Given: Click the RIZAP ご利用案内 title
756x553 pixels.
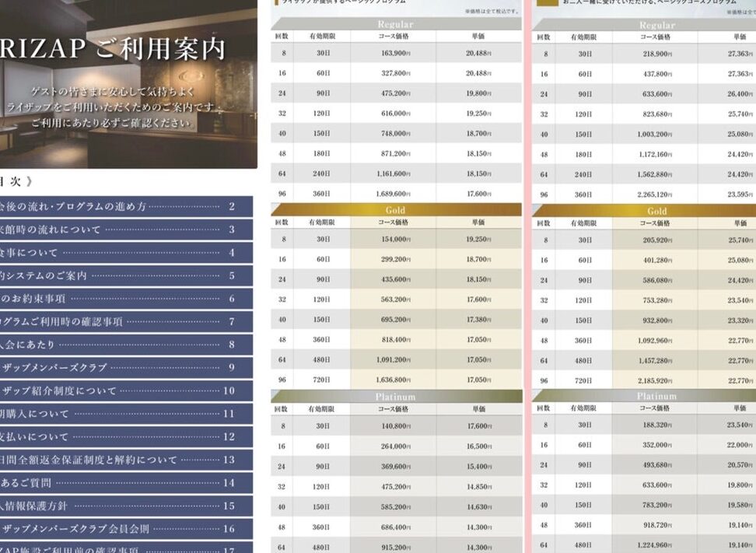Looking at the screenshot, I should (112, 48).
